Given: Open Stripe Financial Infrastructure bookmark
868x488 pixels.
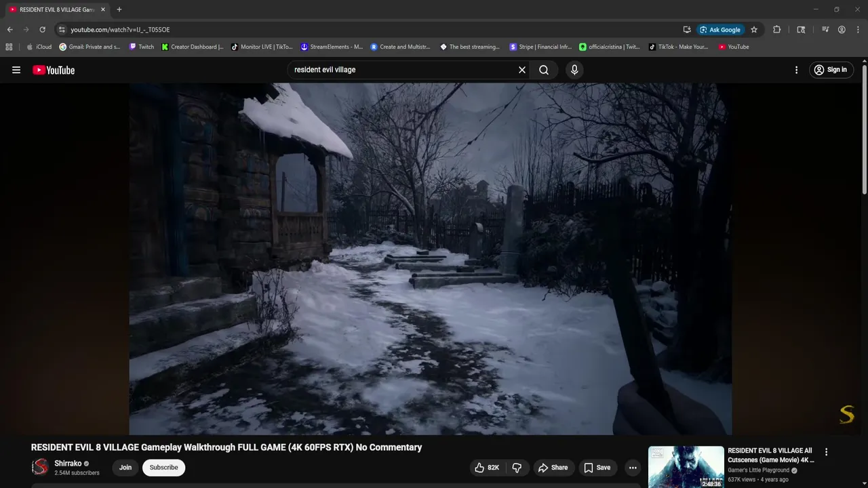Looking at the screenshot, I should [x=540, y=47].
